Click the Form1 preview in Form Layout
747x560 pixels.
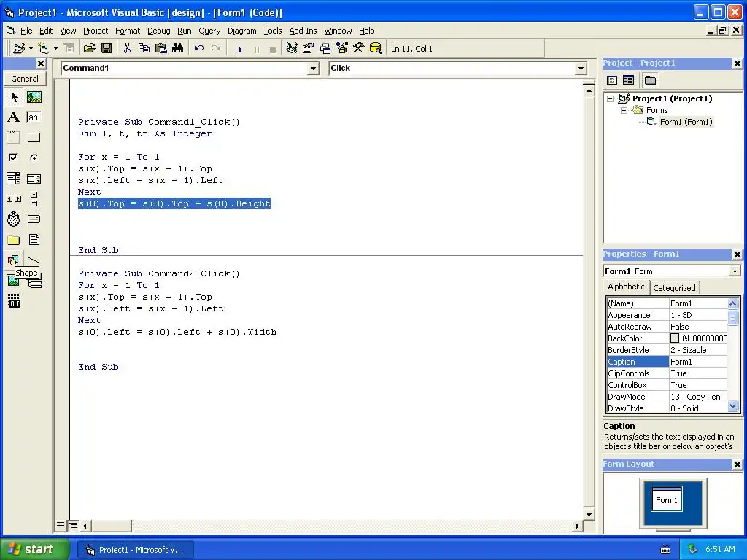667,499
